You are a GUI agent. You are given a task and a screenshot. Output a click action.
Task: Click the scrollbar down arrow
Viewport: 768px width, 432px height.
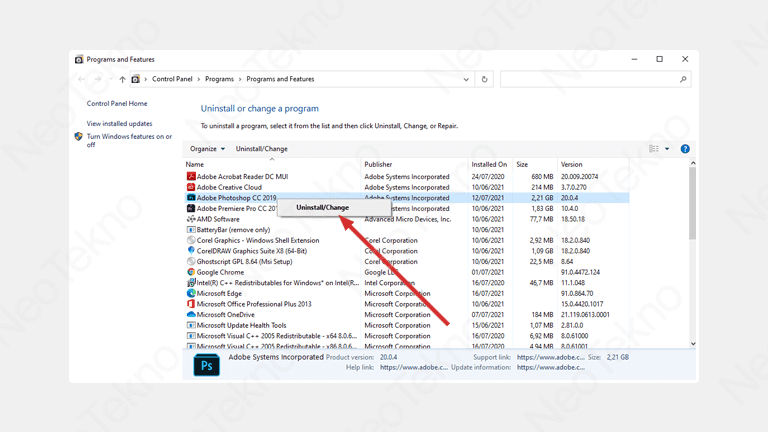coord(693,344)
